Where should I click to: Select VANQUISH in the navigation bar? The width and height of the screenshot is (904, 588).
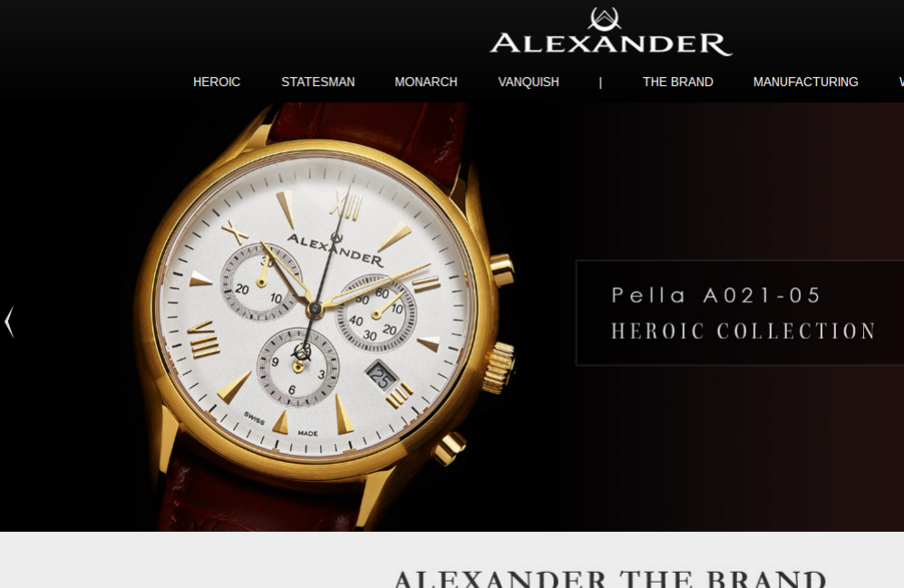(528, 82)
